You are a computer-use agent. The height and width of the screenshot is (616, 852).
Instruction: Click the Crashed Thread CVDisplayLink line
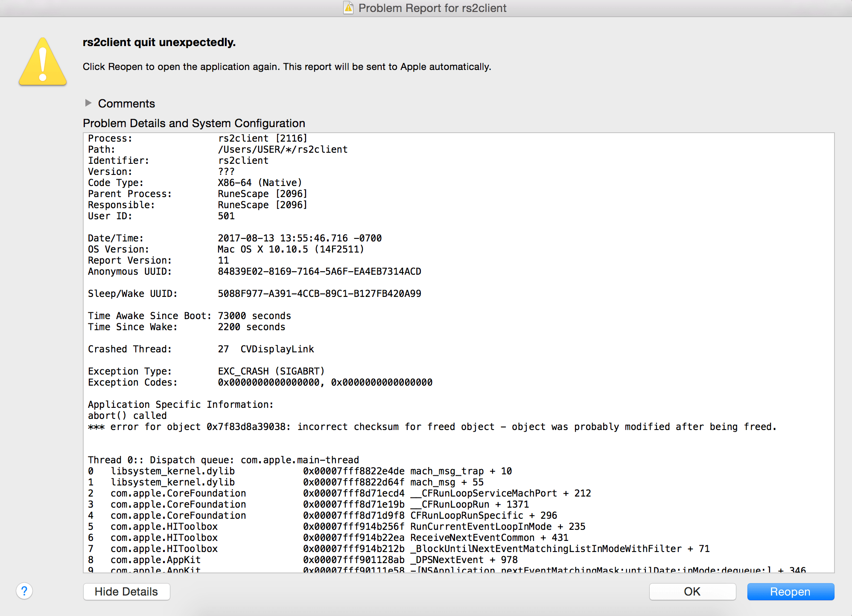pos(201,349)
